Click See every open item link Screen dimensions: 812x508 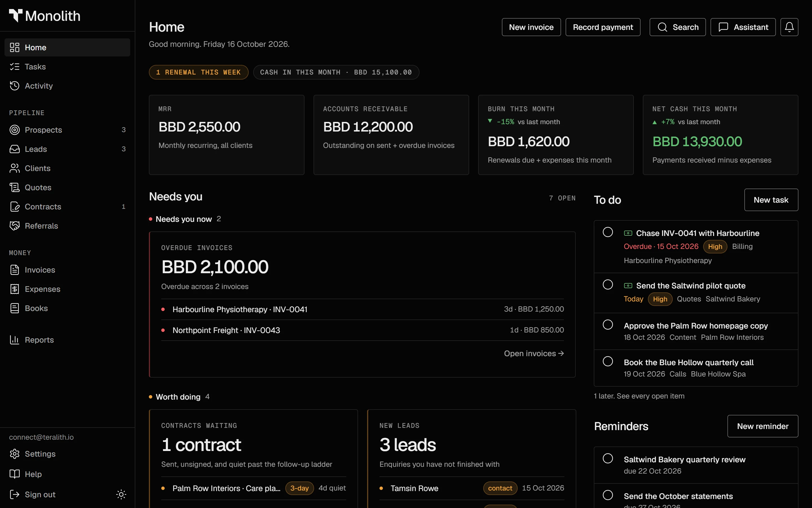coord(650,396)
